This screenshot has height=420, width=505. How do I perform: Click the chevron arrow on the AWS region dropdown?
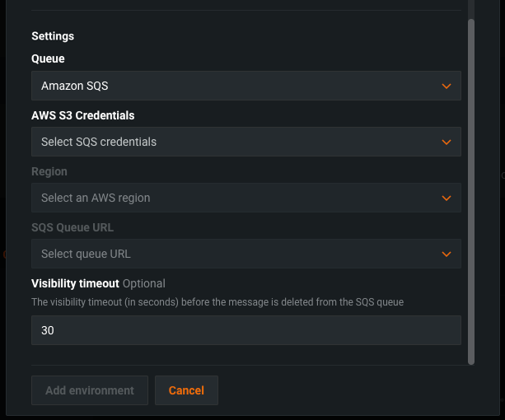(x=446, y=198)
